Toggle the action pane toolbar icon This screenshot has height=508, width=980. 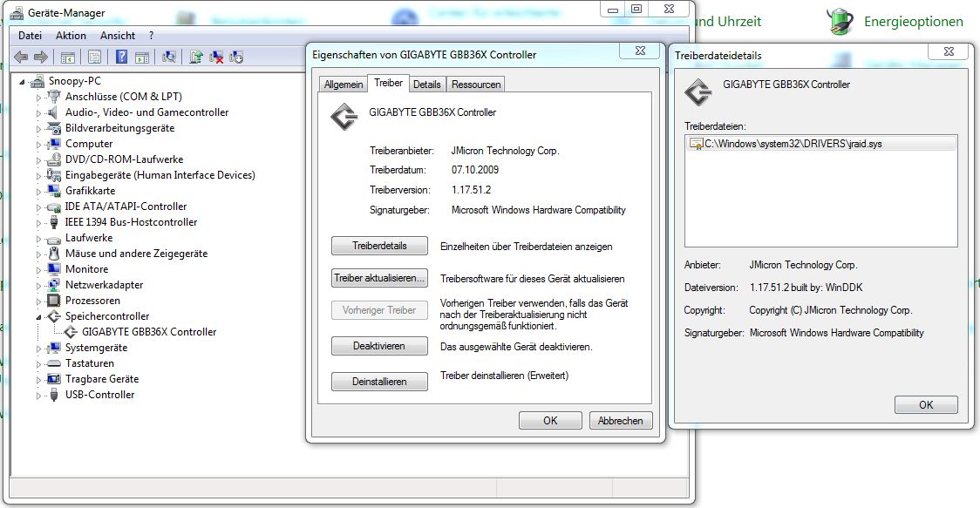click(x=142, y=58)
